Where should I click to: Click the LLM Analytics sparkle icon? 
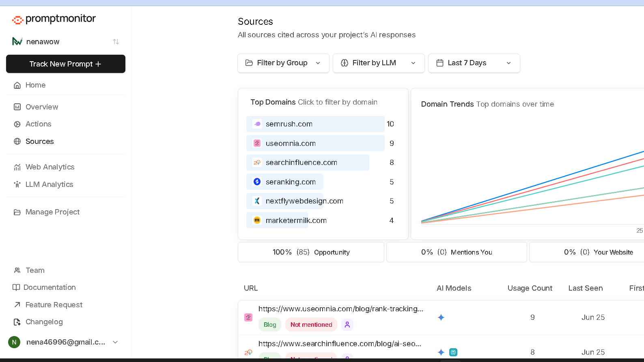pos(17,184)
